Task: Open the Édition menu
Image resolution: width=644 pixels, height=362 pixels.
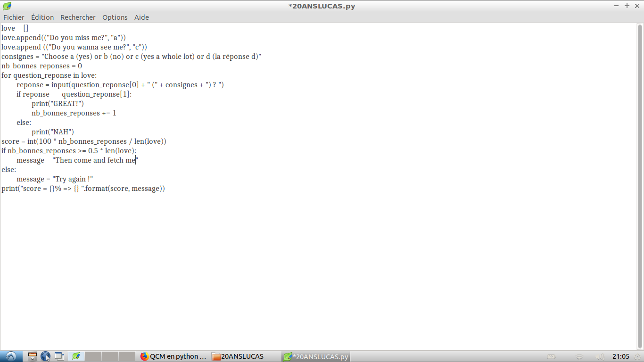Action: click(x=42, y=17)
